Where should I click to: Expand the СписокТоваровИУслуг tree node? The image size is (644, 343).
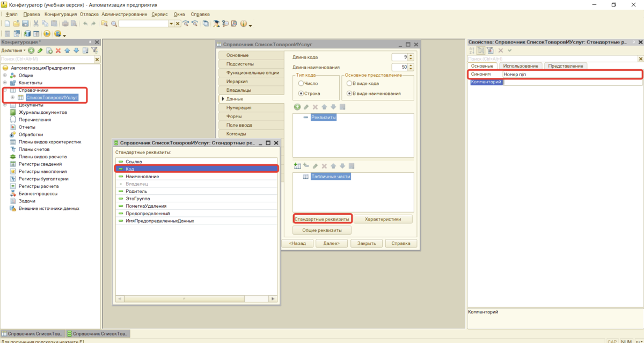coord(12,98)
